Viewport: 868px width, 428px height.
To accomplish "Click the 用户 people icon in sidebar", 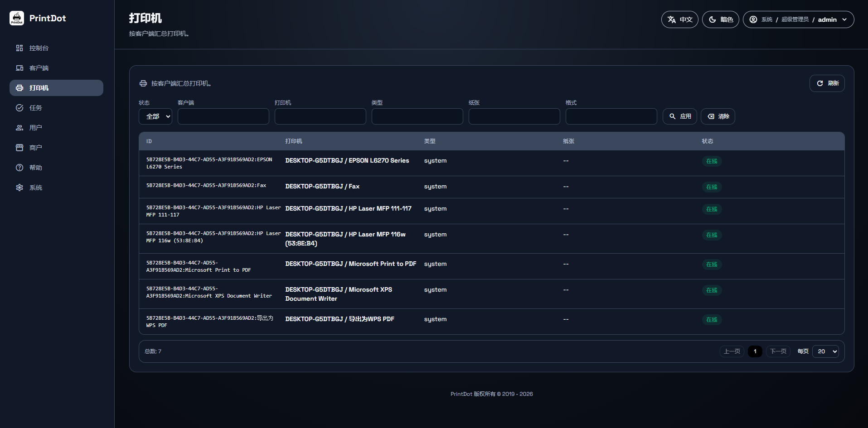I will click(19, 128).
